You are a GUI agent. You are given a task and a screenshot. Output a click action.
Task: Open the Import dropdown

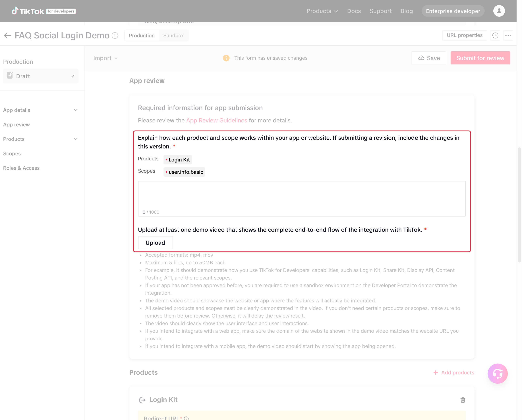pyautogui.click(x=105, y=58)
